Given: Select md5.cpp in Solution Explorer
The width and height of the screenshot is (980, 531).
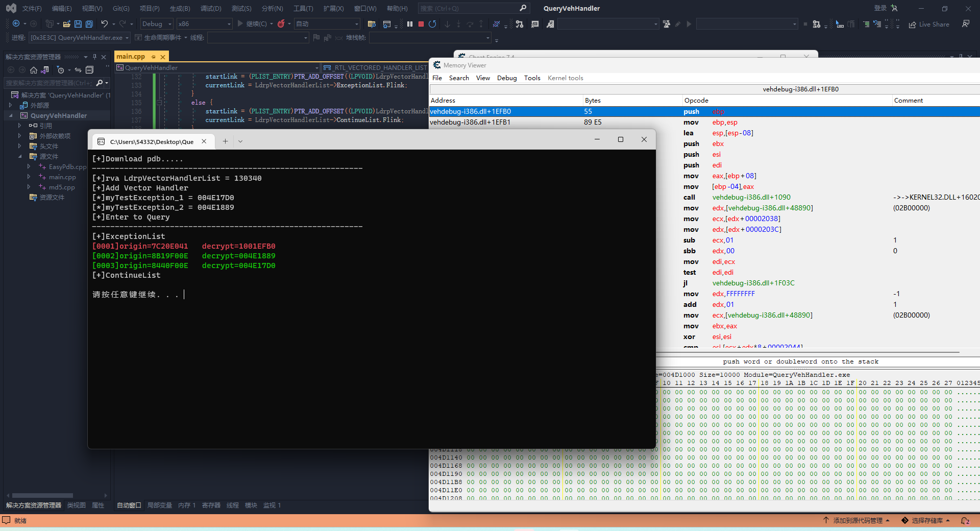Looking at the screenshot, I should (x=62, y=187).
